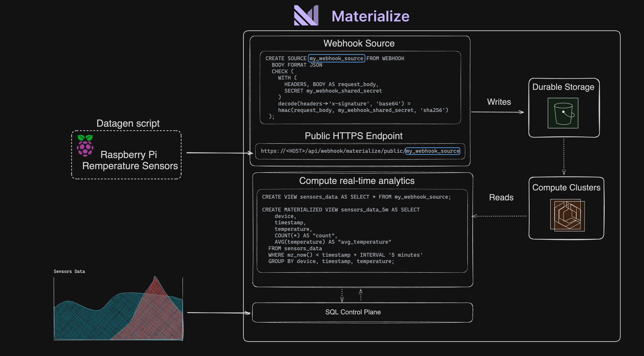Click the Writes arrow to Durable Storage

(497, 112)
